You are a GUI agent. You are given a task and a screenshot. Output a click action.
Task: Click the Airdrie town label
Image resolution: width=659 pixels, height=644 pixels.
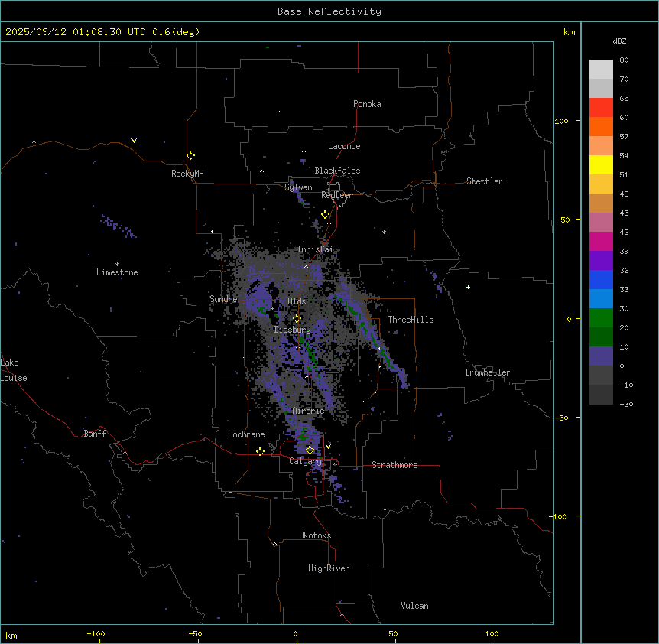[x=308, y=411]
